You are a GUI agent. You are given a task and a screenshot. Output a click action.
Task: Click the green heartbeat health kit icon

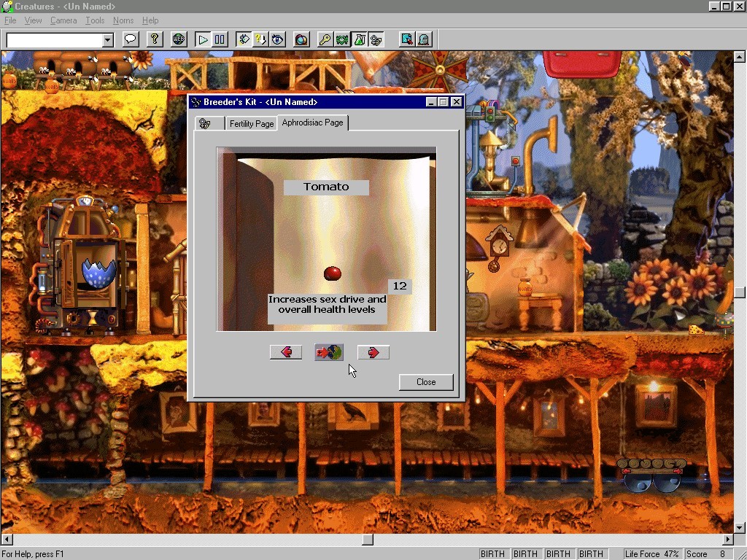tap(342, 39)
